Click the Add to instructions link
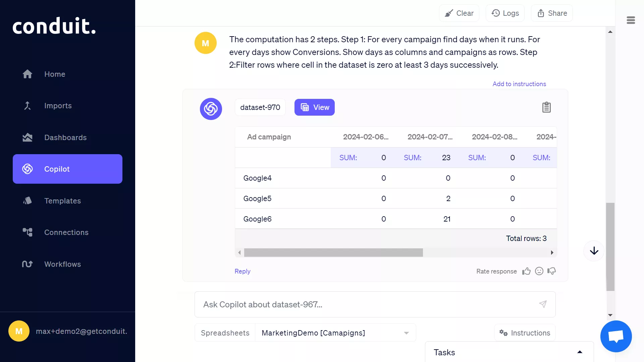This screenshot has width=644, height=362. [x=519, y=84]
